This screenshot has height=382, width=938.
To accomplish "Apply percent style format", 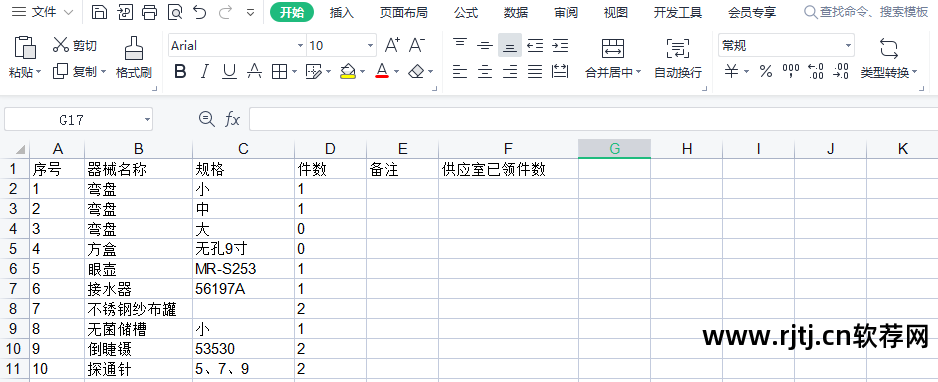I will (x=766, y=72).
